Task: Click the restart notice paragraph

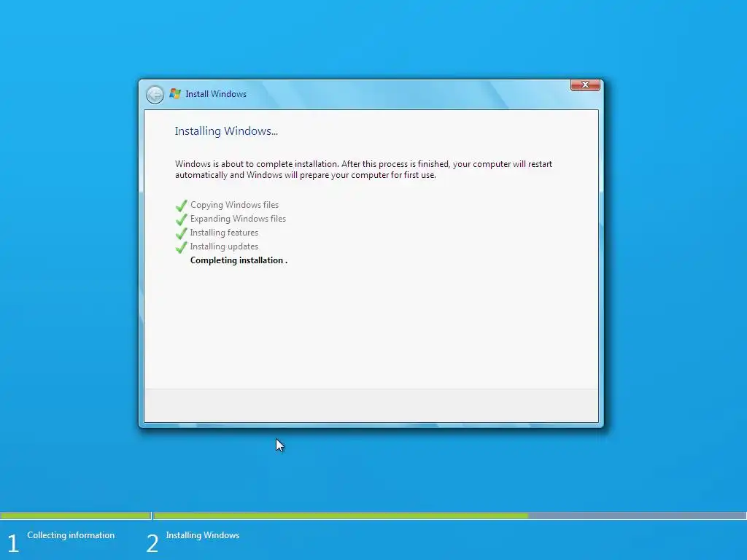Action: tap(363, 169)
